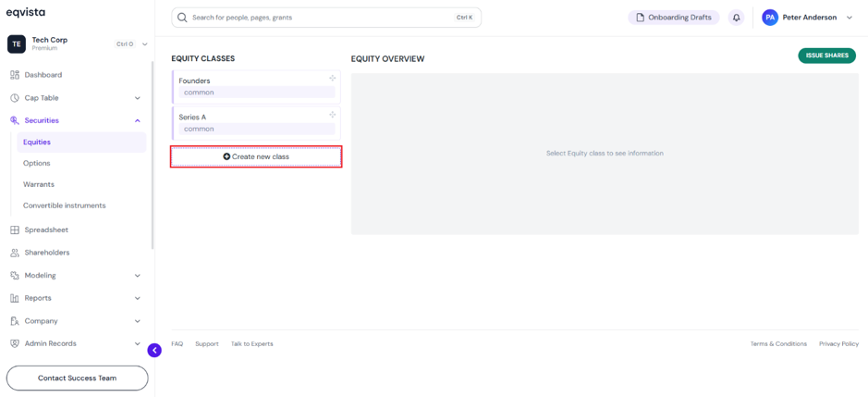Click Create new class button
The image size is (868, 397).
pos(256,157)
